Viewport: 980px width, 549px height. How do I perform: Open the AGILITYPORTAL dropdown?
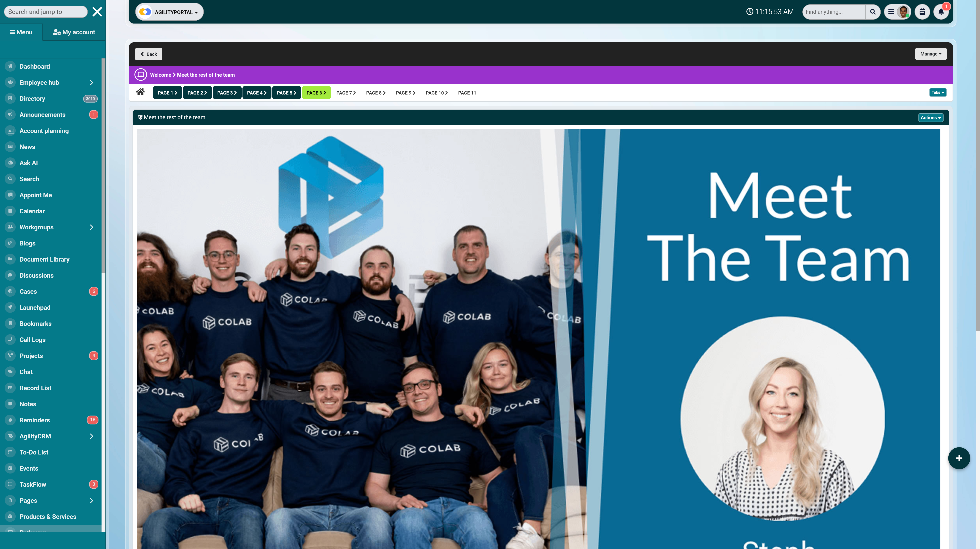point(170,12)
